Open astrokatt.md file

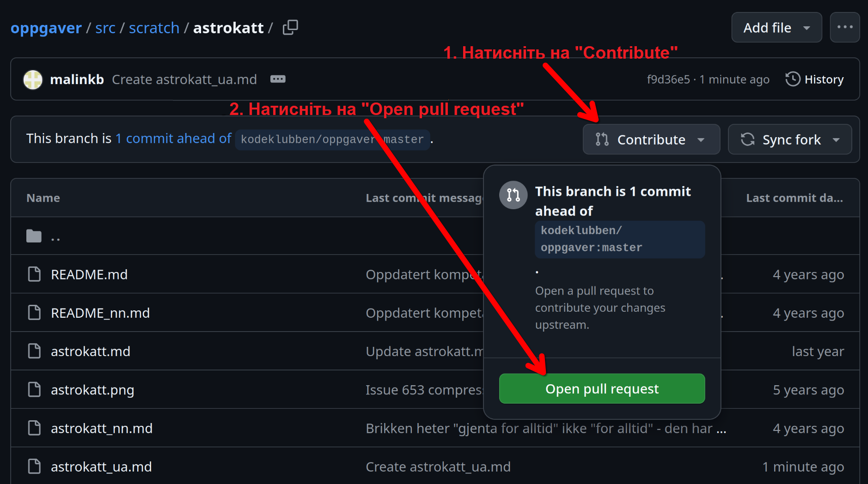coord(91,351)
